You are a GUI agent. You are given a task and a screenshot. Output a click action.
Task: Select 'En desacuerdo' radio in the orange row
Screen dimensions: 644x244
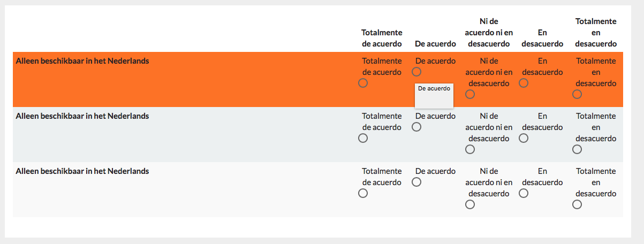tap(524, 83)
